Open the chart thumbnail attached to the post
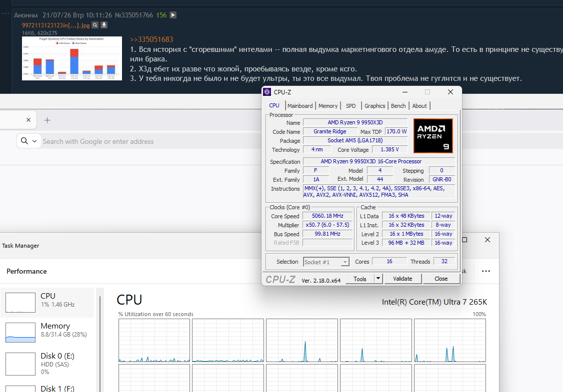 (72, 58)
